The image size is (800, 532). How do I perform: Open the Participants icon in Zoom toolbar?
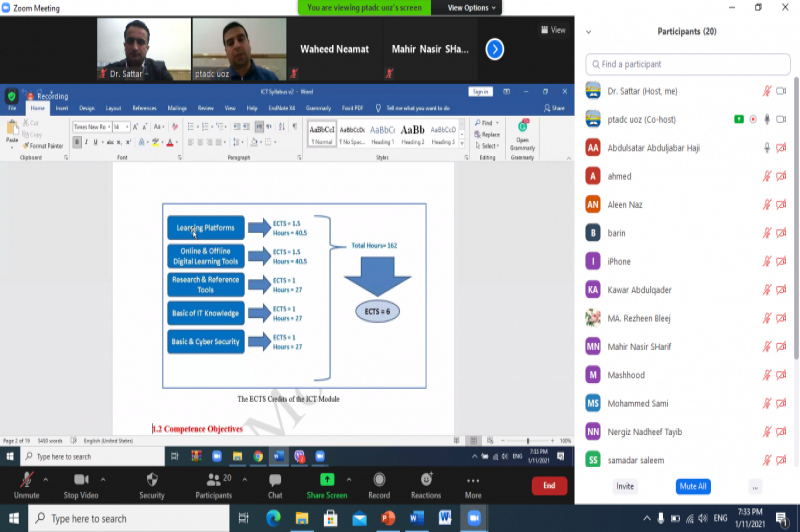coord(213,481)
